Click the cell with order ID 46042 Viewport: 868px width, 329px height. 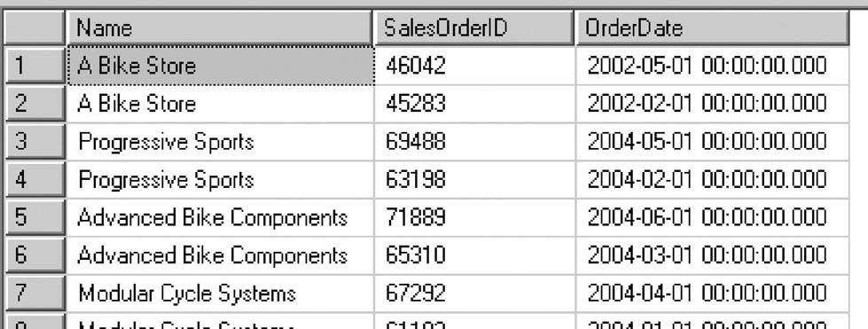475,66
